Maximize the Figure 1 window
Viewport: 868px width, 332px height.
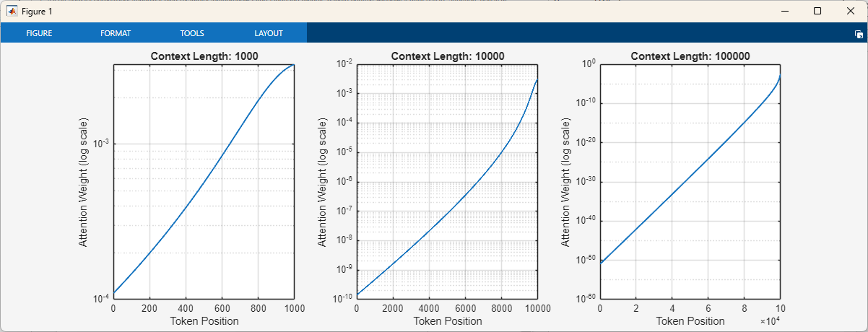(817, 11)
